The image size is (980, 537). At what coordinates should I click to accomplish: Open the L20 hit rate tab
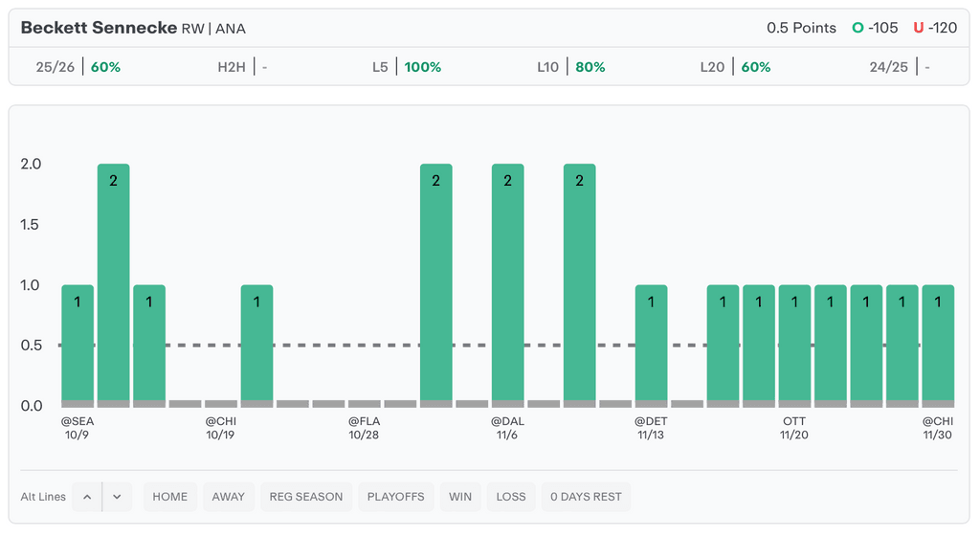(735, 67)
